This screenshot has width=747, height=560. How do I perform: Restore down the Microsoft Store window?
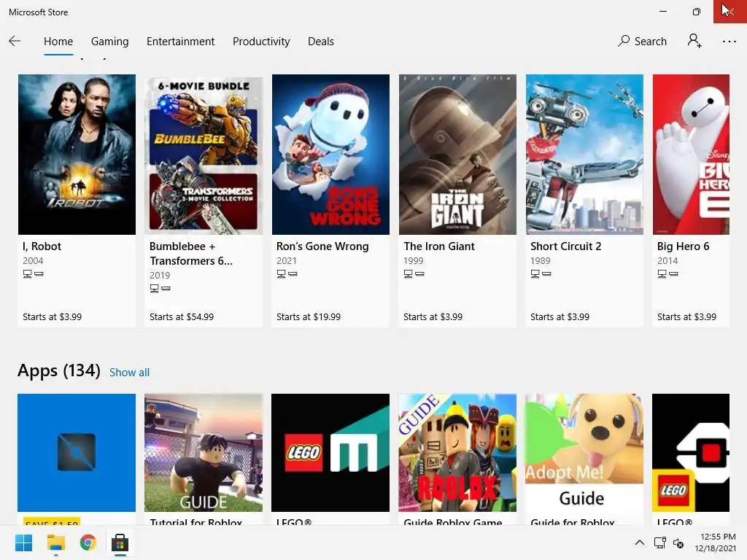click(697, 12)
